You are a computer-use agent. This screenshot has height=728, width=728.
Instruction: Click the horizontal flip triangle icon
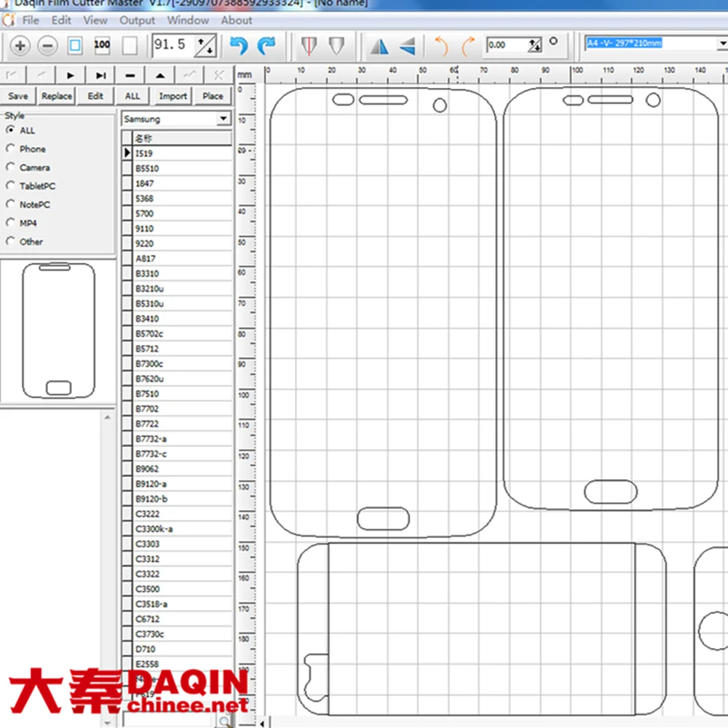tap(379, 45)
